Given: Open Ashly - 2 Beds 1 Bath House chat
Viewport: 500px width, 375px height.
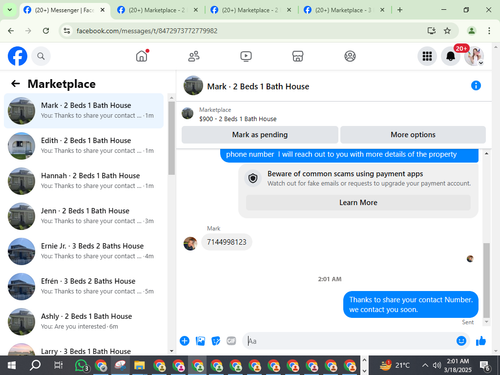Looking at the screenshot, I should [x=84, y=322].
